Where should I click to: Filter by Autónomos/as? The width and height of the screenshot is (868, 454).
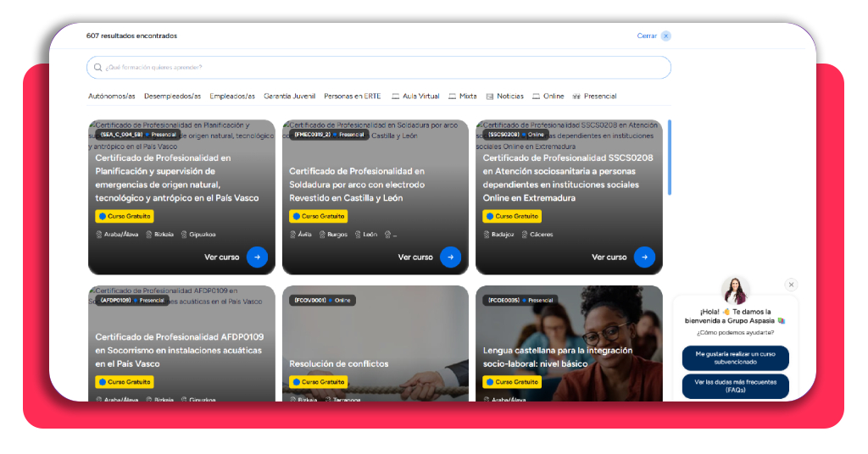112,97
